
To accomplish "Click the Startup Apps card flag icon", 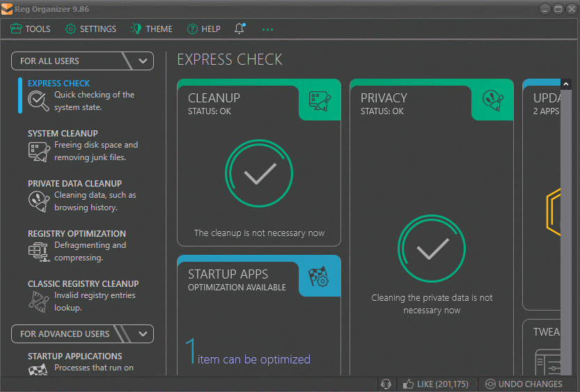I will (x=318, y=276).
